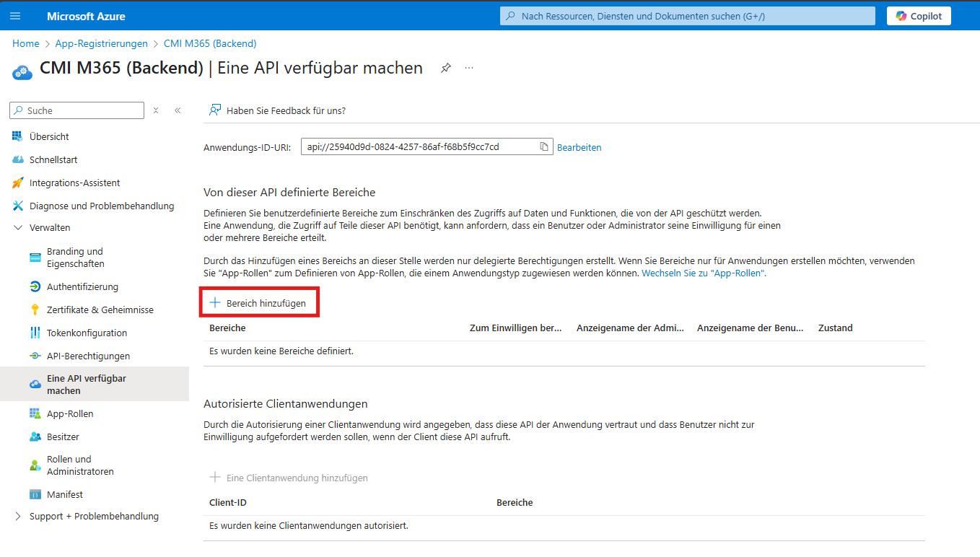
Task: Select the Tokenkonfiguration icon entry
Action: pos(35,333)
